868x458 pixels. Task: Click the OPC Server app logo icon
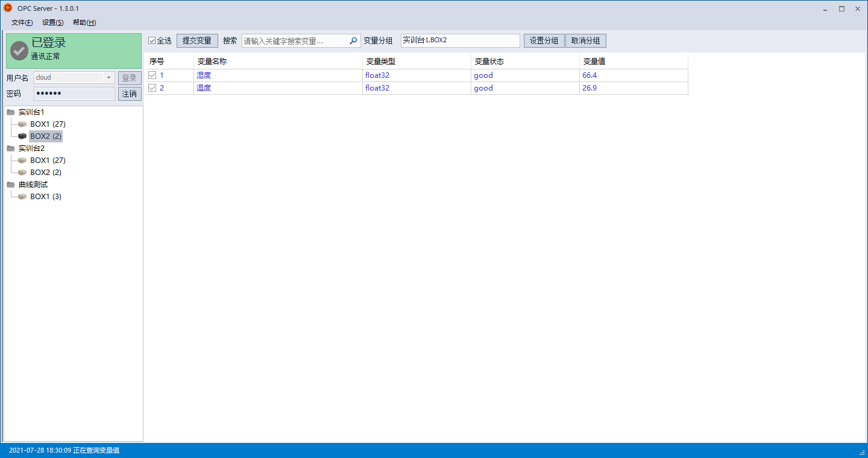coord(8,8)
